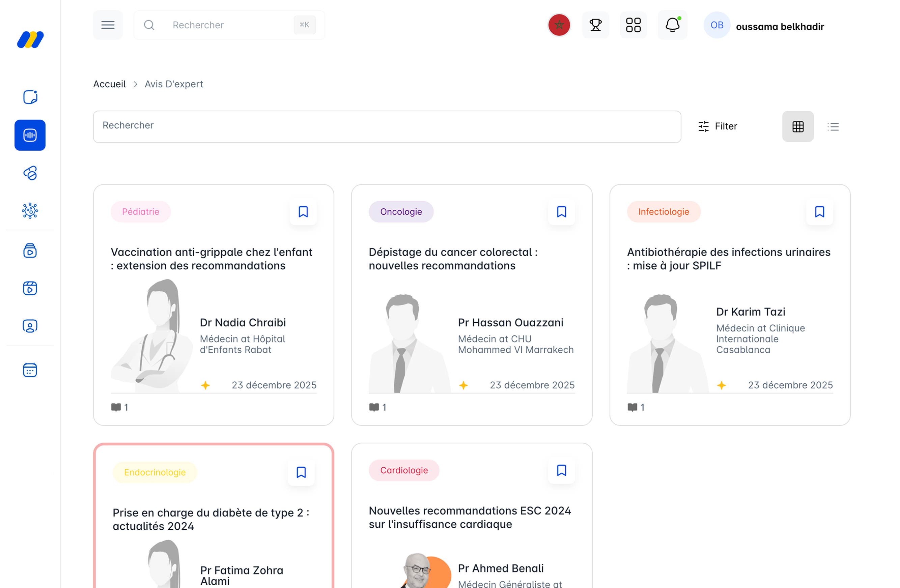Open the calendar icon in sidebar
Viewport: 900px width, 588px height.
(x=30, y=370)
